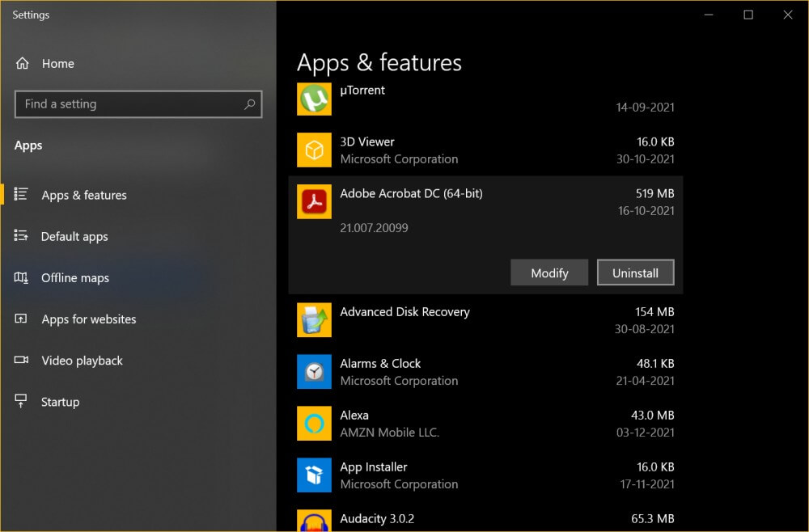Open the Startup apps section

coord(60,402)
